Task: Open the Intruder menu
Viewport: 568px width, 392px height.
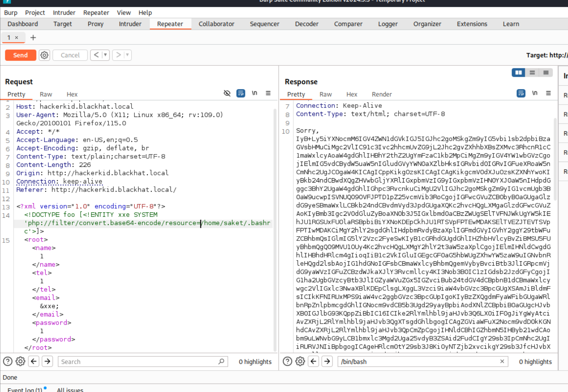Action: [64, 13]
